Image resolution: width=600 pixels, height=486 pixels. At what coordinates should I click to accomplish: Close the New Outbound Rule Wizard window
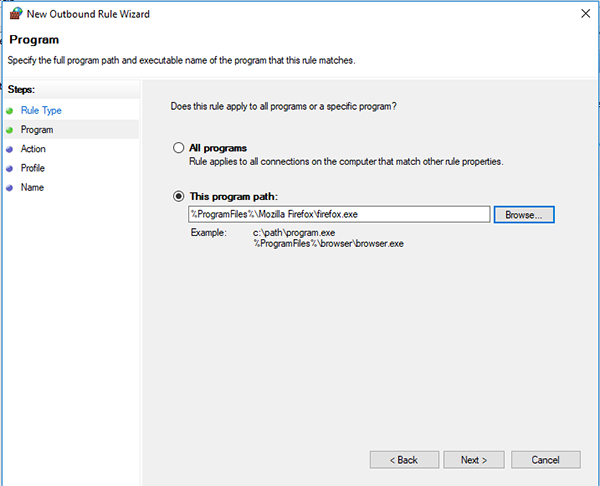[585, 14]
